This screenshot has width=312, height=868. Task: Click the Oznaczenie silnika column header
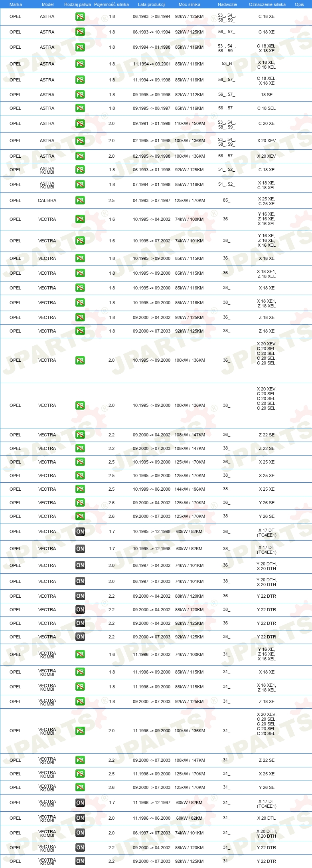click(267, 4)
